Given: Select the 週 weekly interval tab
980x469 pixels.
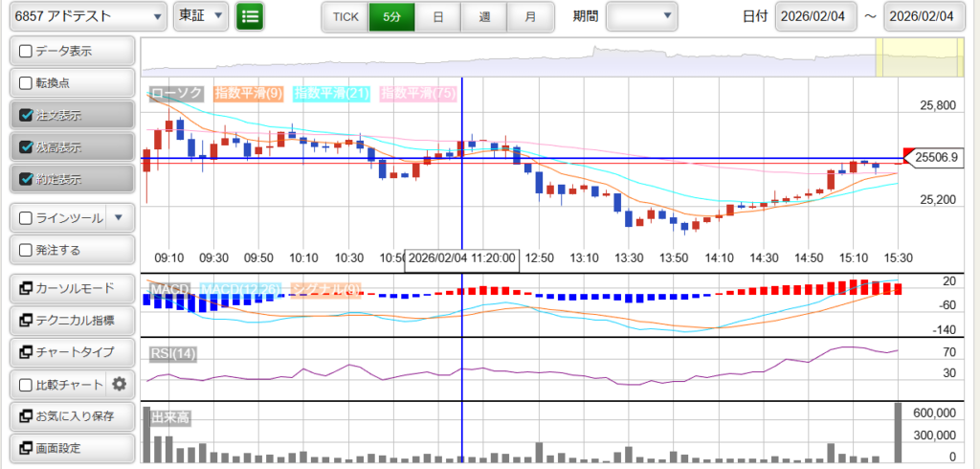Looking at the screenshot, I should [x=483, y=16].
